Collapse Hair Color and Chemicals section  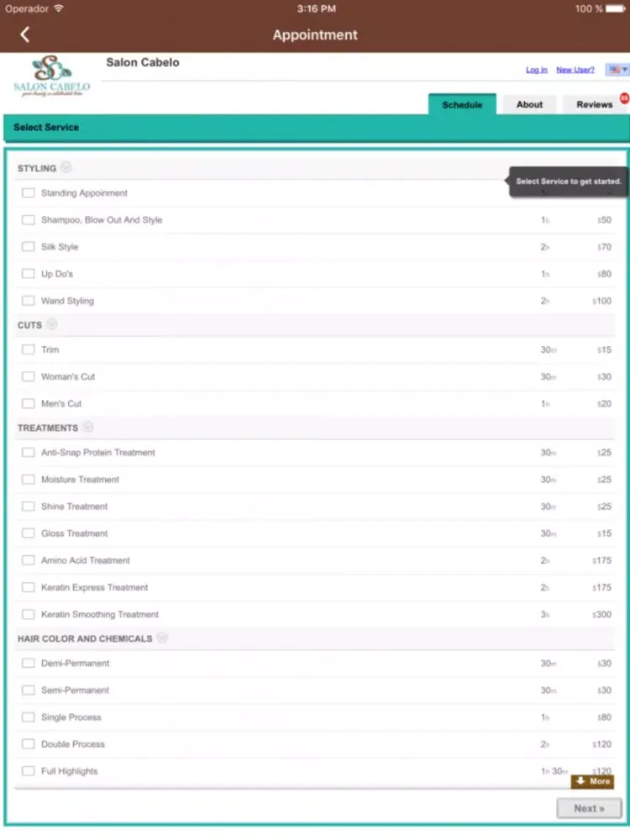162,638
